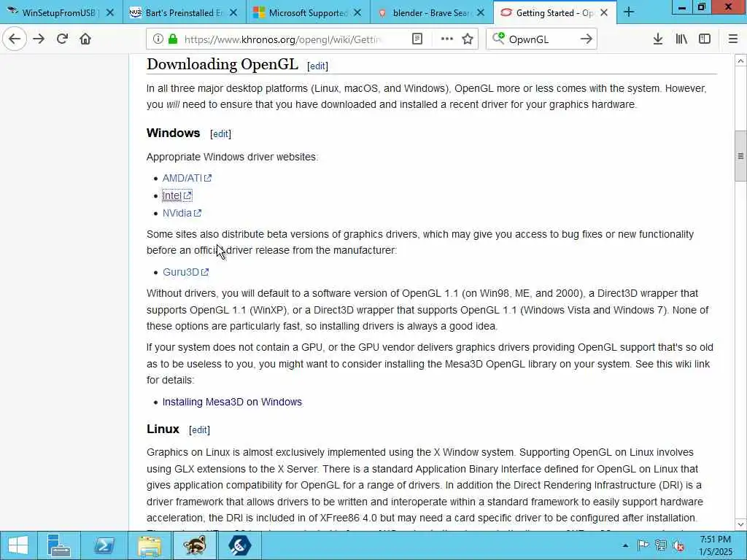Click the Downloading OpenGL heading text
Image resolution: width=747 pixels, height=560 pixels.
click(x=222, y=64)
